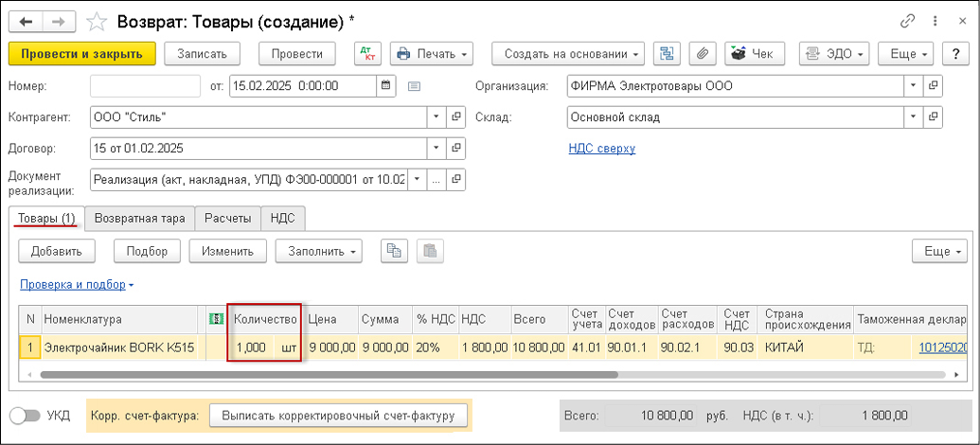This screenshot has width=980, height=445.
Task: Click the paperclip attachments icon
Action: (x=702, y=54)
